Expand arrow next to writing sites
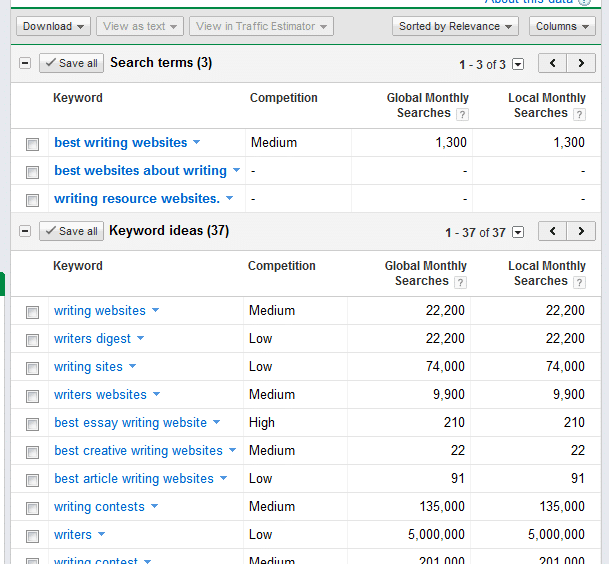 pos(132,366)
